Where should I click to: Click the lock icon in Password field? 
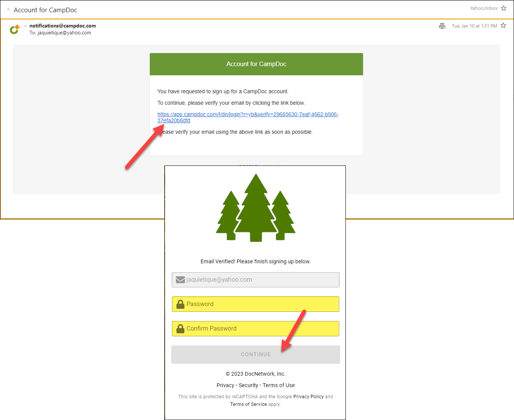[x=180, y=304]
